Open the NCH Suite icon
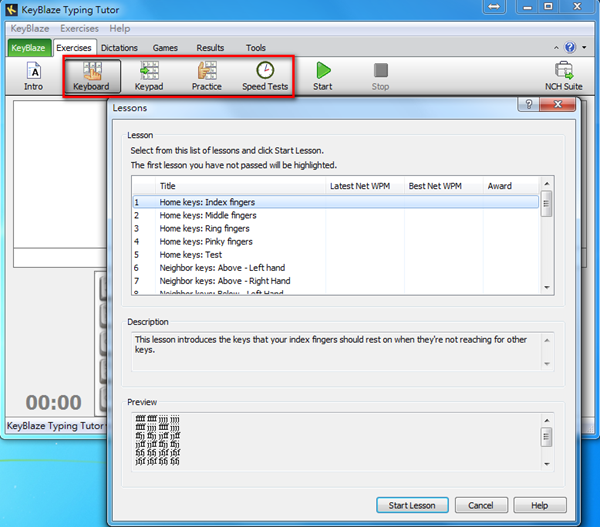The image size is (600, 527). click(x=564, y=76)
